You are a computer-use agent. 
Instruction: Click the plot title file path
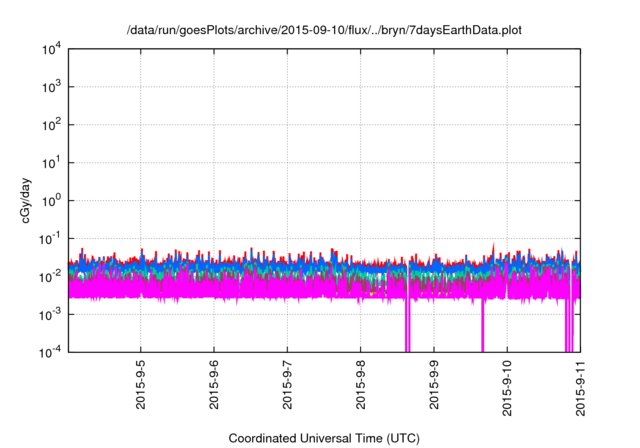point(324,30)
